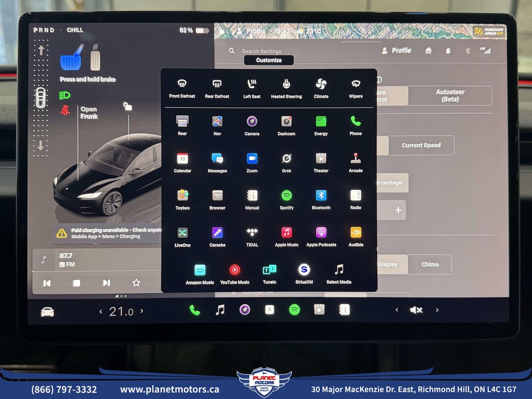The width and height of the screenshot is (532, 399).
Task: Increase temperature with the right arrow
Action: click(x=142, y=311)
